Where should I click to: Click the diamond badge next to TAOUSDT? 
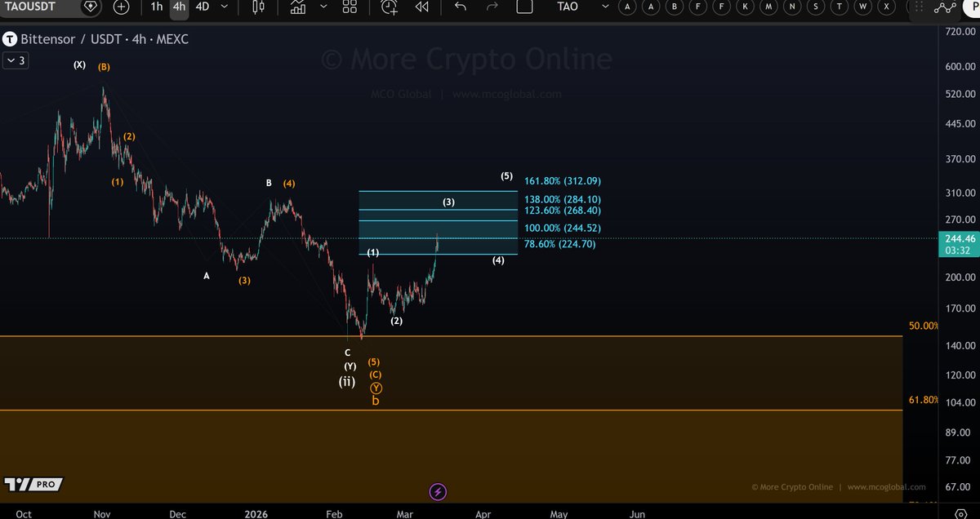[x=90, y=7]
